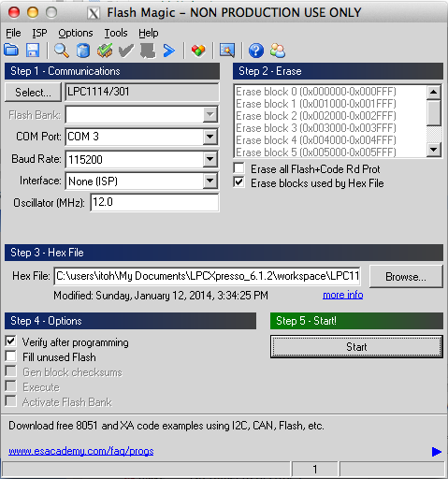The width and height of the screenshot is (448, 479).
Task: Click the Read Security chip-with-checkmark icon
Action: point(105,51)
